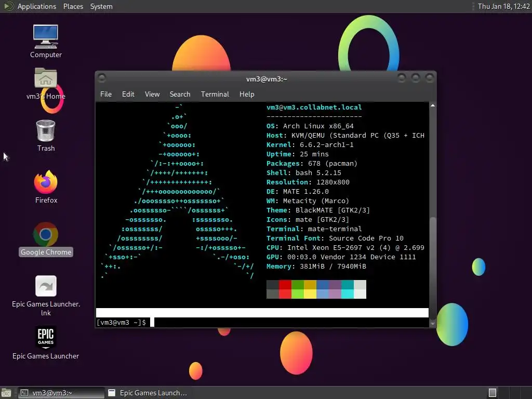Launch Firefox from the desktop
The height and width of the screenshot is (399, 532).
[46, 187]
